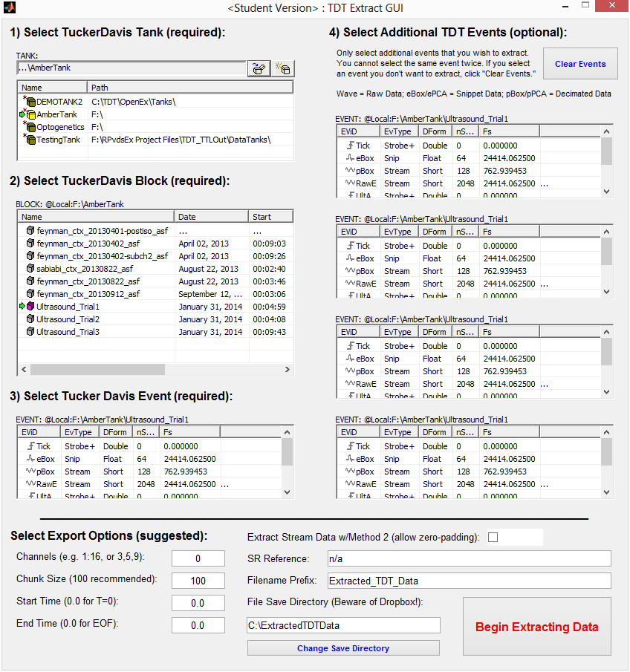Click the AmberTank tank icon

(31, 114)
